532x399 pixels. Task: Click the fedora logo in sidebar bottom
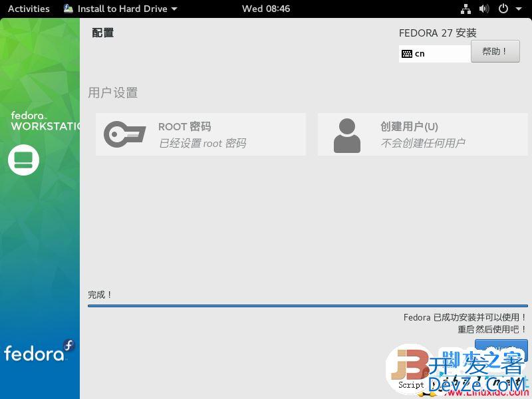pyautogui.click(x=39, y=350)
